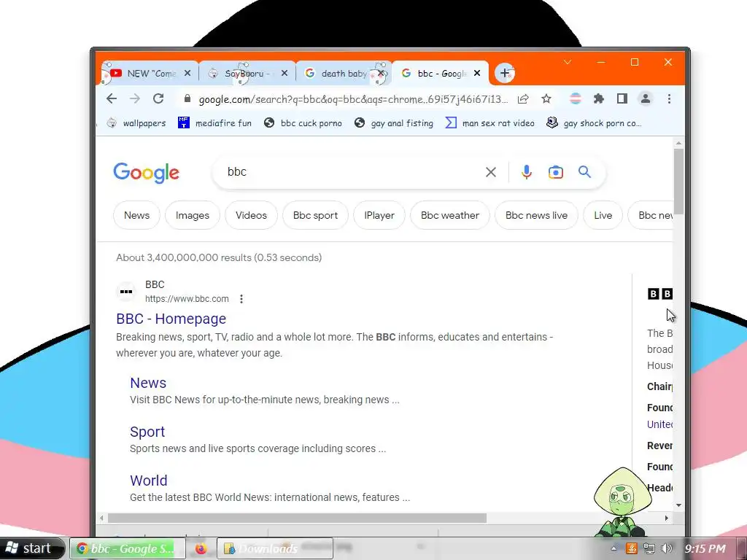Go back using the browser back arrow
Viewport: 747px width, 560px height.
112,98
